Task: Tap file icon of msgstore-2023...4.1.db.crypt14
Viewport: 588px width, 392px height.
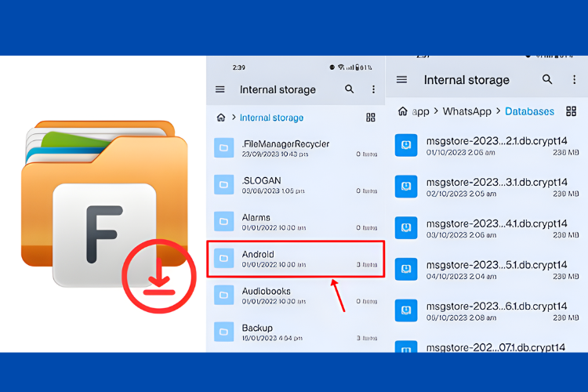Action: click(406, 227)
